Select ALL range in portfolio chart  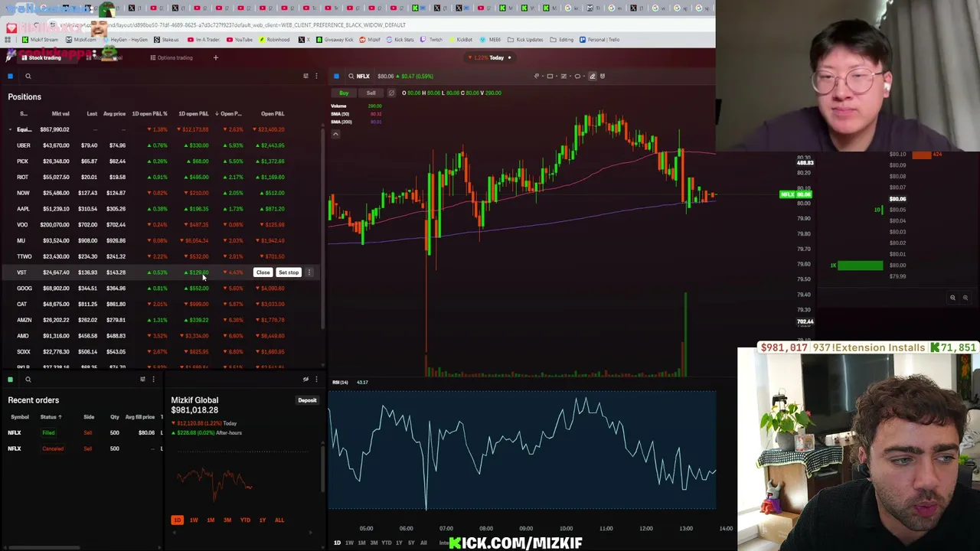click(279, 520)
